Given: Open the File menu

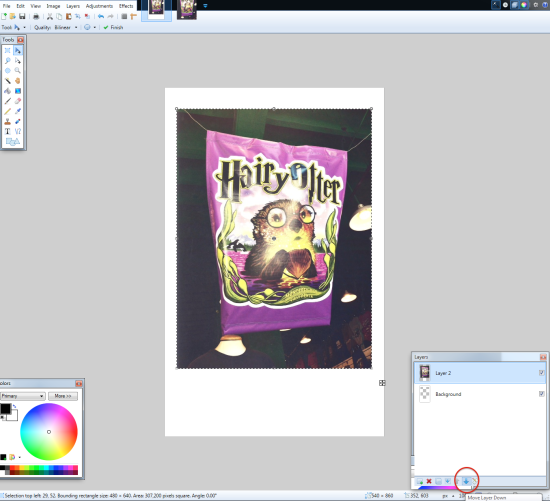Looking at the screenshot, I should [x=7, y=6].
